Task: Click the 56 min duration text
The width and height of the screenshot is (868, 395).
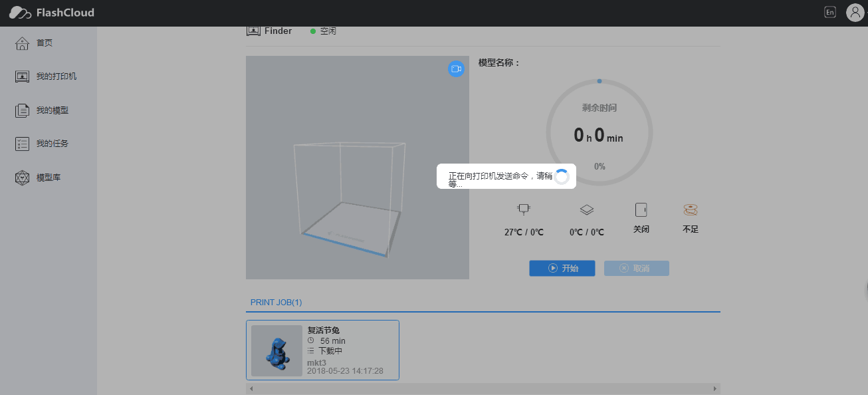Action: [332, 341]
